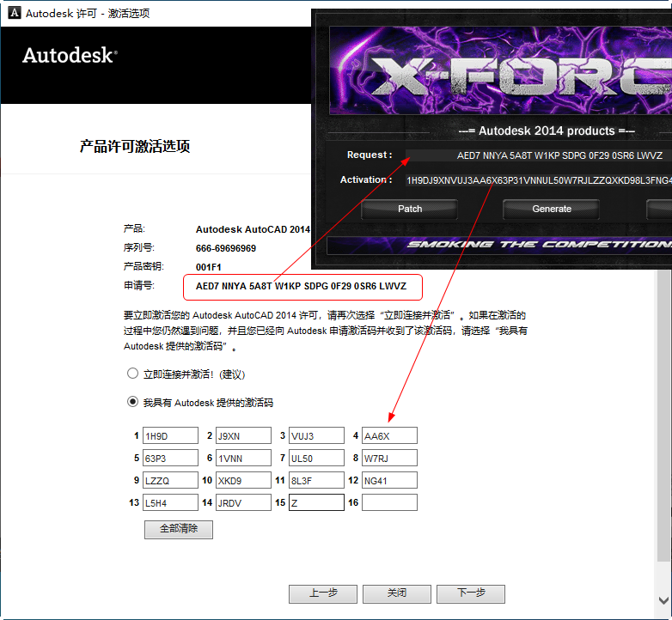The image size is (672, 620).
Task: Click the 全部清除 clear all button
Action: click(x=178, y=529)
